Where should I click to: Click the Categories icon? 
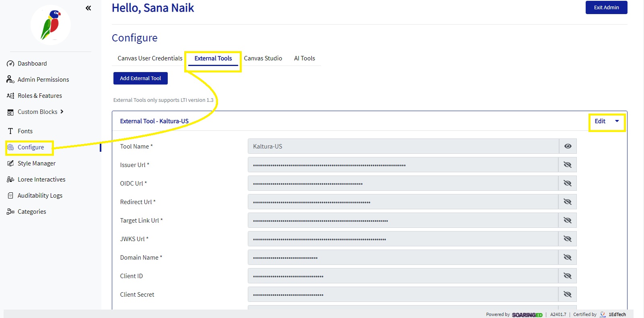coord(10,212)
